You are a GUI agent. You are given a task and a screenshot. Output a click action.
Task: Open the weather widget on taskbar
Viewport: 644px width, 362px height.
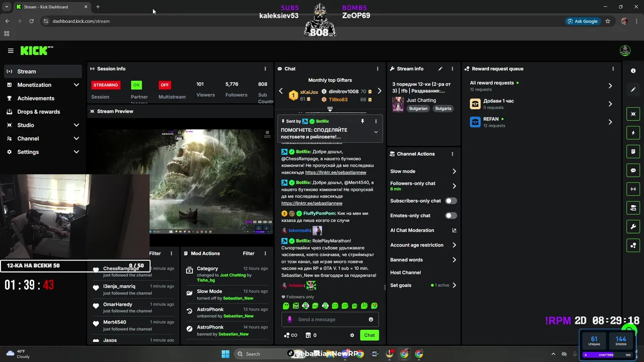[x=18, y=354]
